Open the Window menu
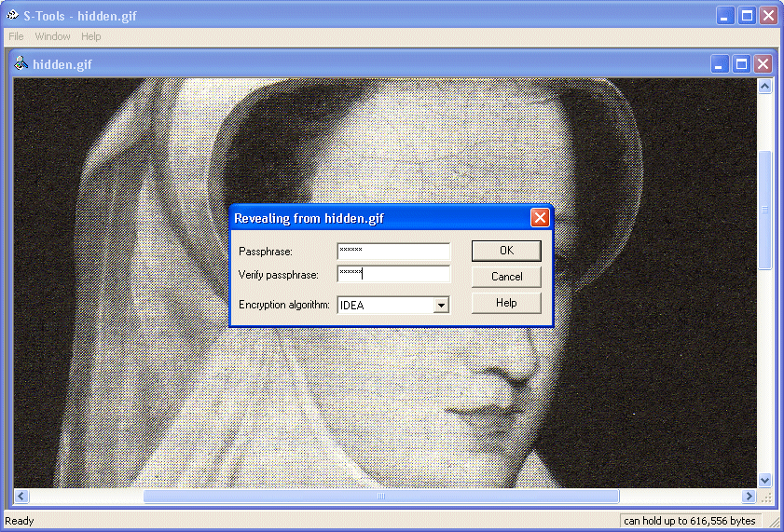784x532 pixels. tap(52, 36)
